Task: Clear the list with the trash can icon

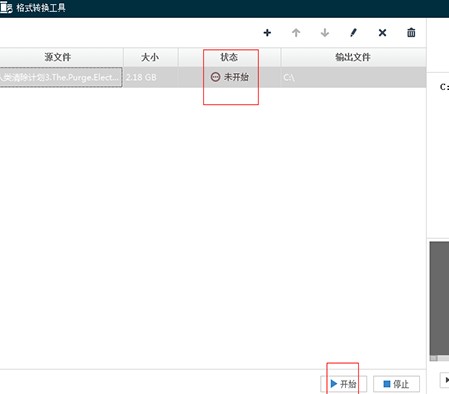Action: click(411, 32)
